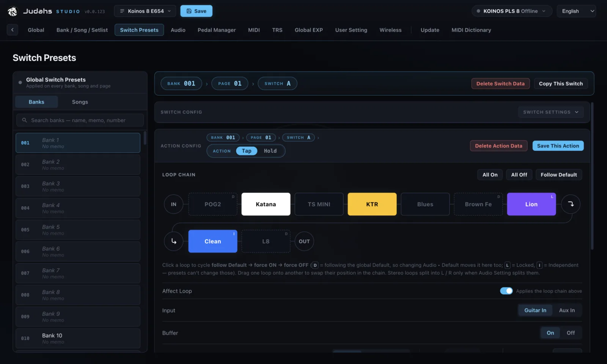Click the Search banks input field

tap(80, 120)
